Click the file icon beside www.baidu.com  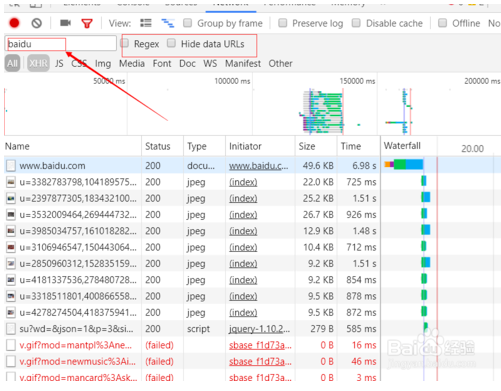click(11, 166)
